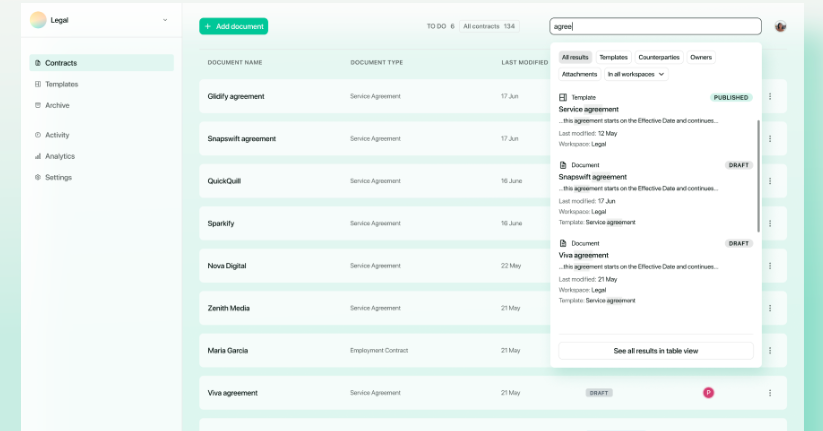Open Analytics in the sidebar
This screenshot has width=823, height=431.
point(59,156)
